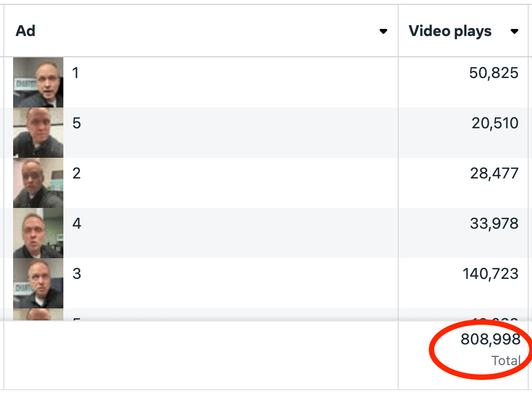Screen dimensions: 532x393
Task: Click the 808,998 total video plays figure
Action: coord(490,340)
